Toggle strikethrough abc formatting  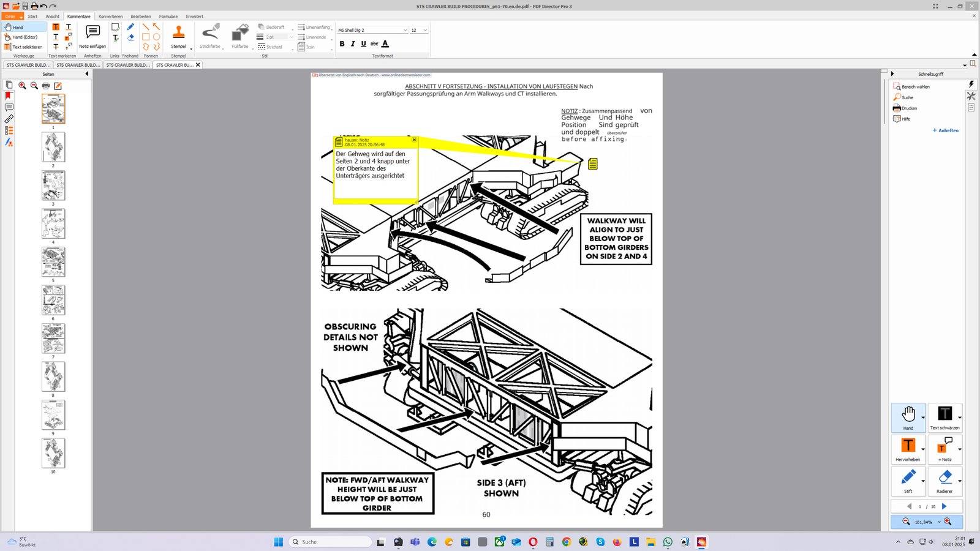(374, 43)
